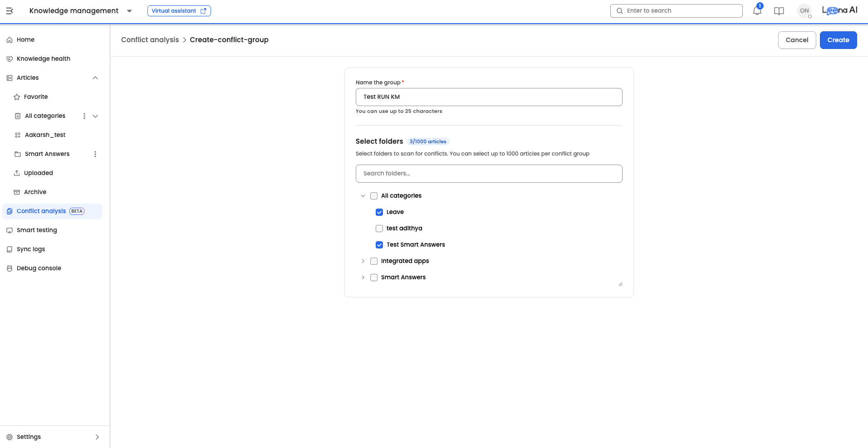Open Smart testing in sidebar
868x448 pixels.
click(37, 230)
